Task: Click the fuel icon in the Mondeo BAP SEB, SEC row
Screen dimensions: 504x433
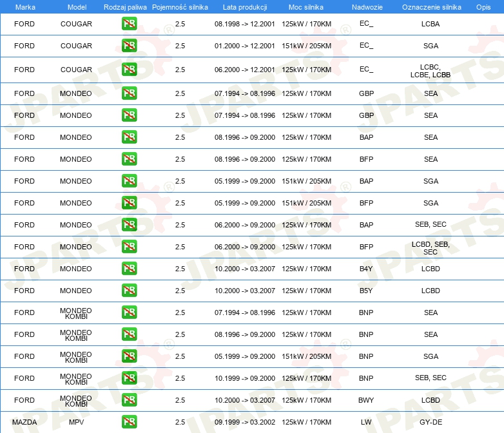Action: click(x=129, y=224)
